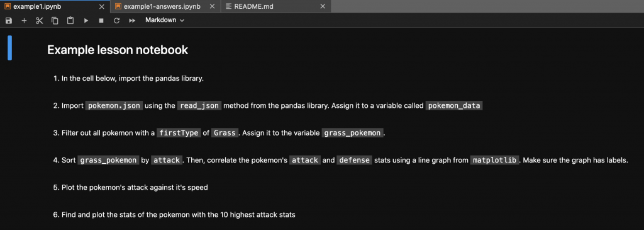Screen dimensions: 644x230
Task: Click the pokemon.json code text
Action: click(114, 106)
